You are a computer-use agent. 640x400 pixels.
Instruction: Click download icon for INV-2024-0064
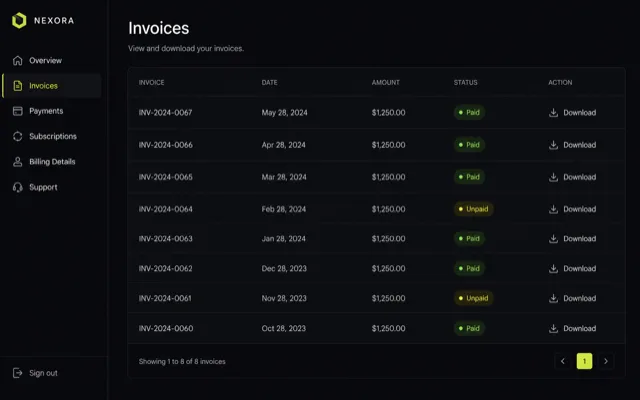click(x=553, y=209)
